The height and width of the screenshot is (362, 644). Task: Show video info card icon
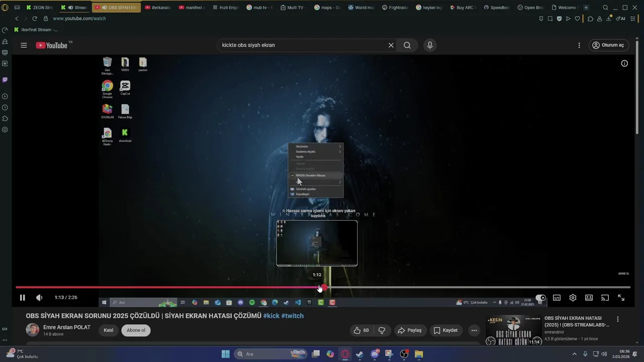624,63
